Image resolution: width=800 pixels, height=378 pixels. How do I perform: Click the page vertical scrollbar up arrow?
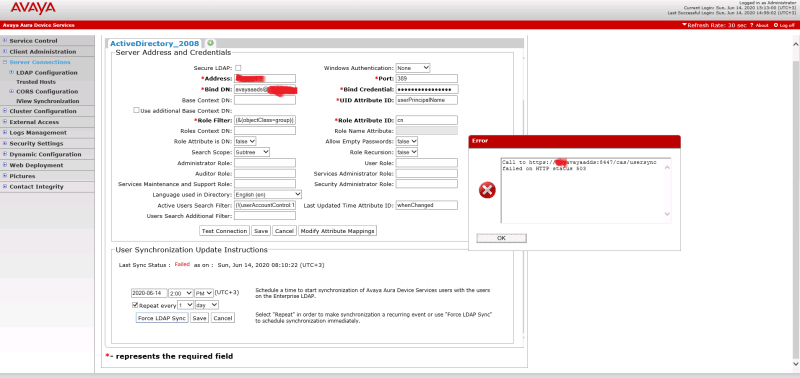(795, 45)
